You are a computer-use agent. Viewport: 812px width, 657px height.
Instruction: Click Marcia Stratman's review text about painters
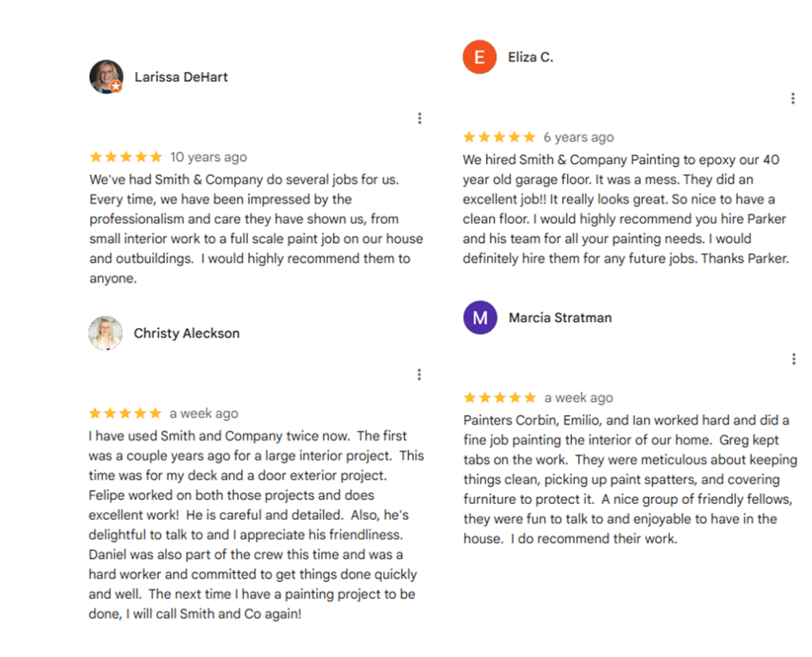(x=630, y=479)
